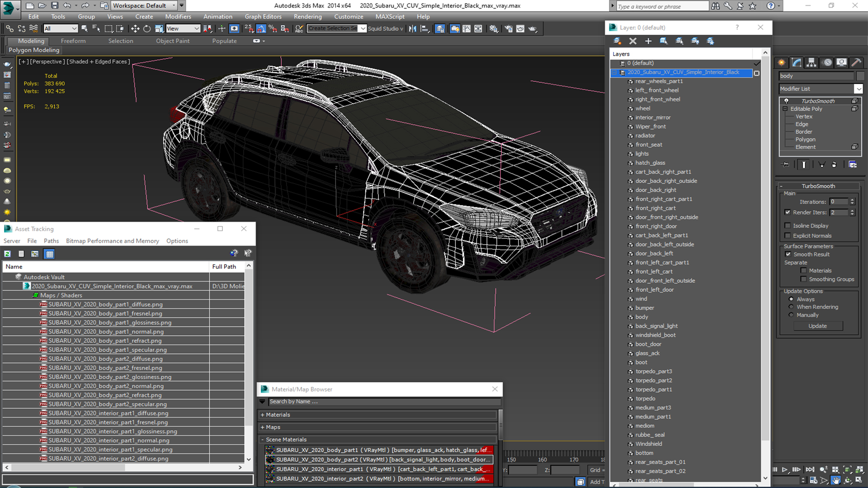Open the Modifier List dropdown
Screen dimensions: 868x488
point(858,89)
